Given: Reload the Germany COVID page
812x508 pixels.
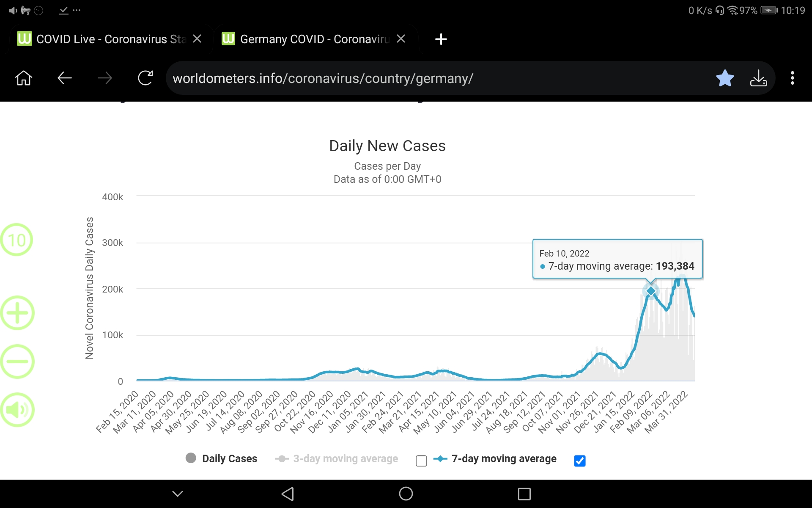Looking at the screenshot, I should (145, 78).
